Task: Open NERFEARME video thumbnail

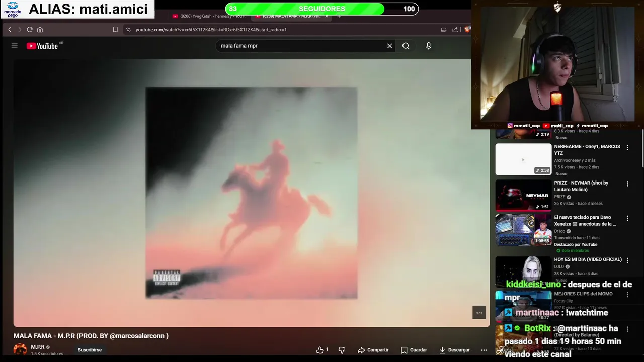Action: tap(523, 159)
